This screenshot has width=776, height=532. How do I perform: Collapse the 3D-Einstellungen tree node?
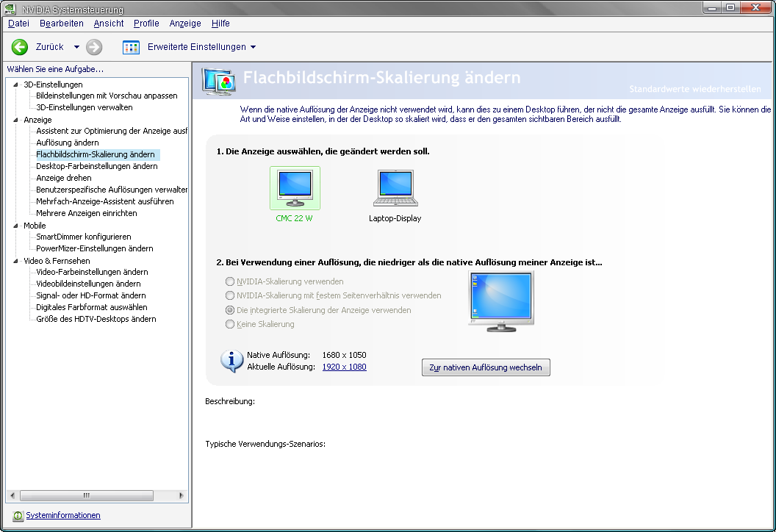[16, 85]
